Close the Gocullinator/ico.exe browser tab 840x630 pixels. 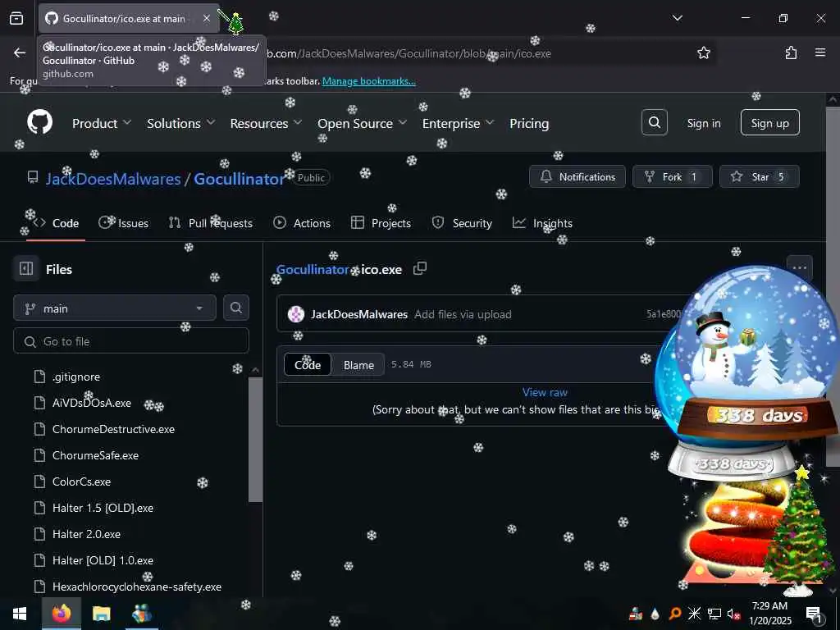207,18
